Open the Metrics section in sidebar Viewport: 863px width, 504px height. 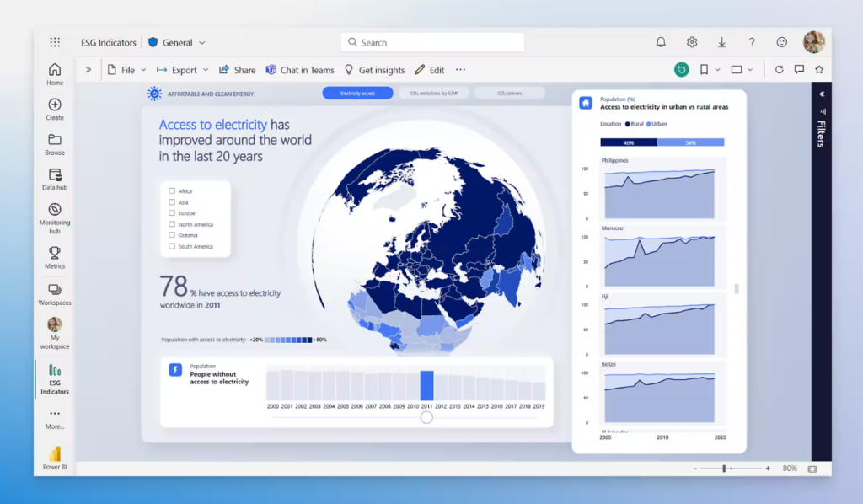click(x=54, y=255)
